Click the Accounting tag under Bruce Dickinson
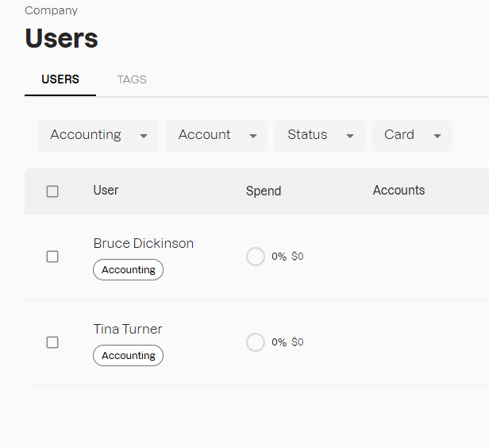This screenshot has width=489, height=448. (128, 270)
